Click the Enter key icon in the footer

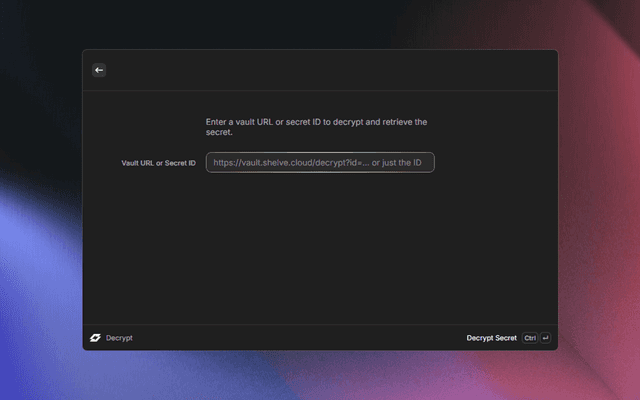pos(545,338)
